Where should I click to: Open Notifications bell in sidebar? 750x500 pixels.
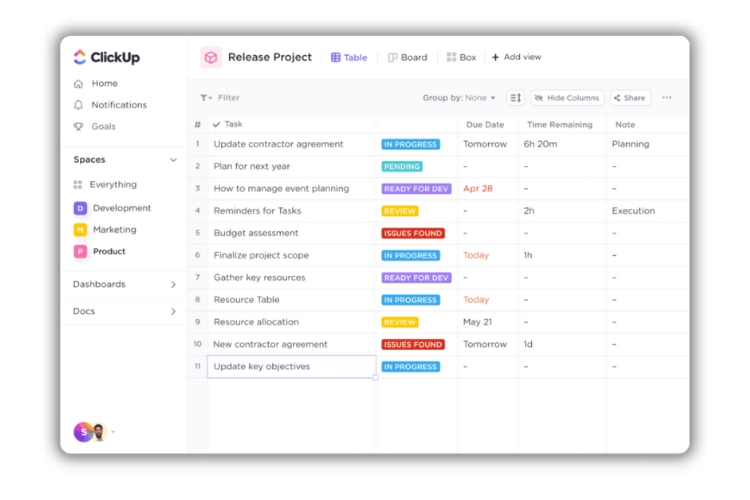coord(79,105)
